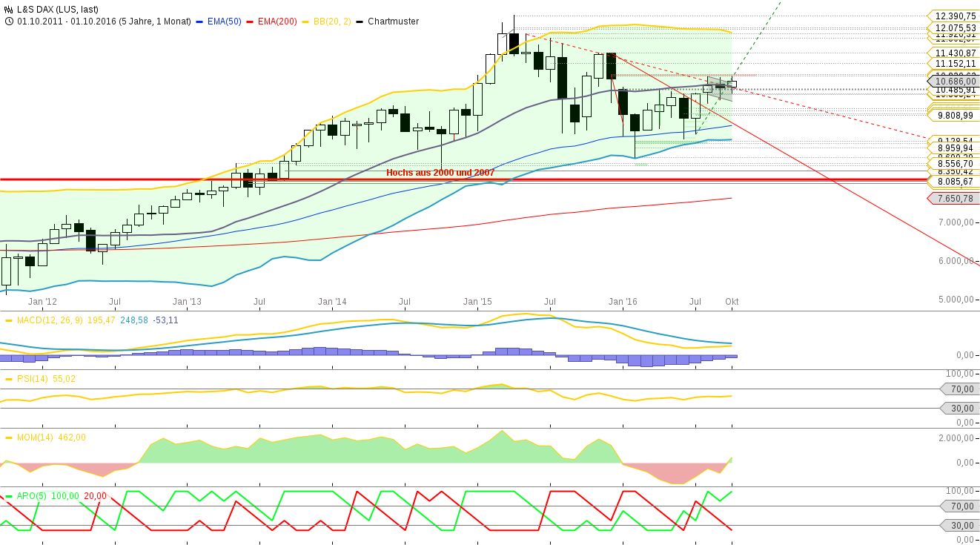The image size is (980, 545).
Task: Open the MACD(12, 26, 9) indicator label
Action: 50,320
